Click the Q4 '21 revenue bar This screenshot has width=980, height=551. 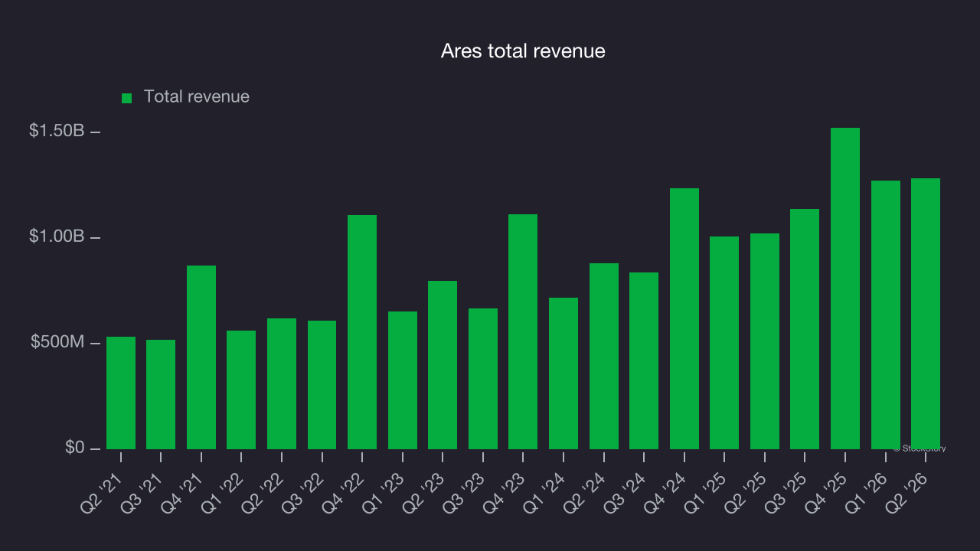201,357
